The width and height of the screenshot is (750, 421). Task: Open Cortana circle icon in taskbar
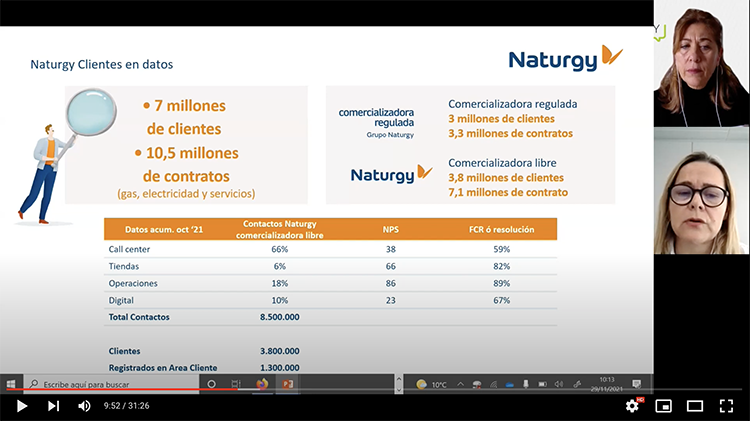pos(211,384)
